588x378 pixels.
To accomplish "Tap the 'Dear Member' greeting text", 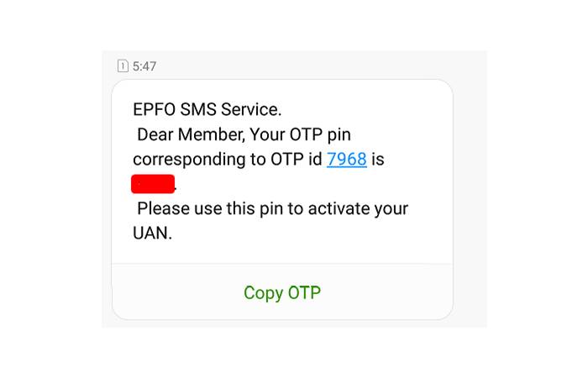I will click(191, 134).
